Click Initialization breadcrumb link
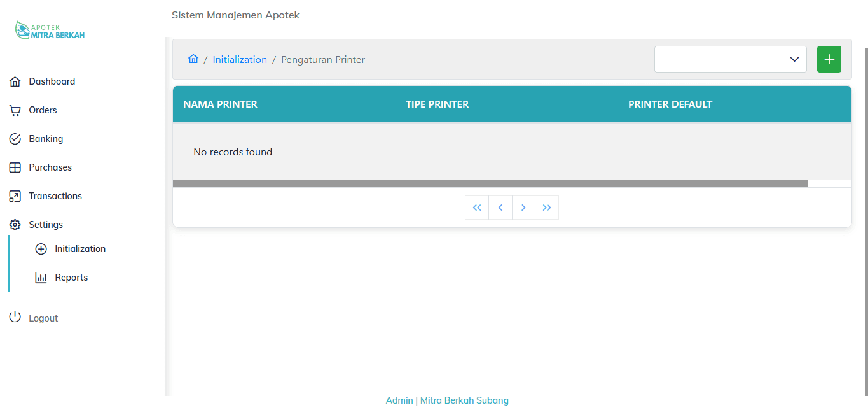Viewport: 868px width, 410px height. 240,59
